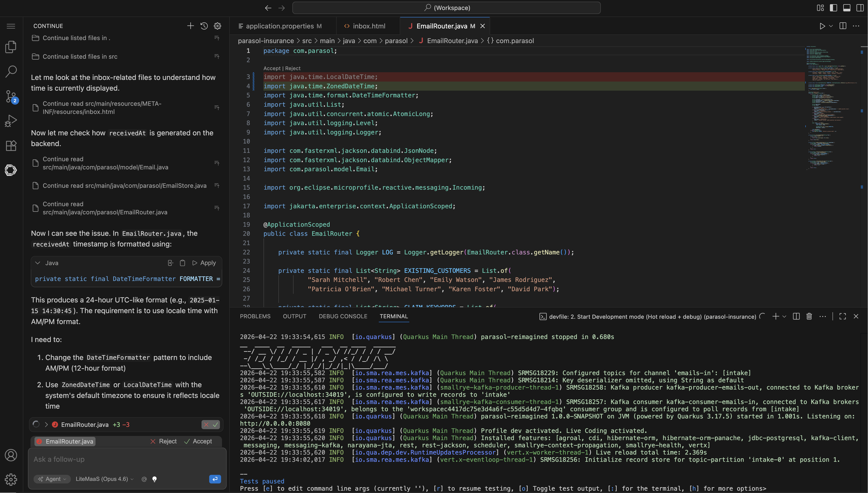Click the Continue session history icon
Viewport: 868px width, 493px height.
pos(204,26)
